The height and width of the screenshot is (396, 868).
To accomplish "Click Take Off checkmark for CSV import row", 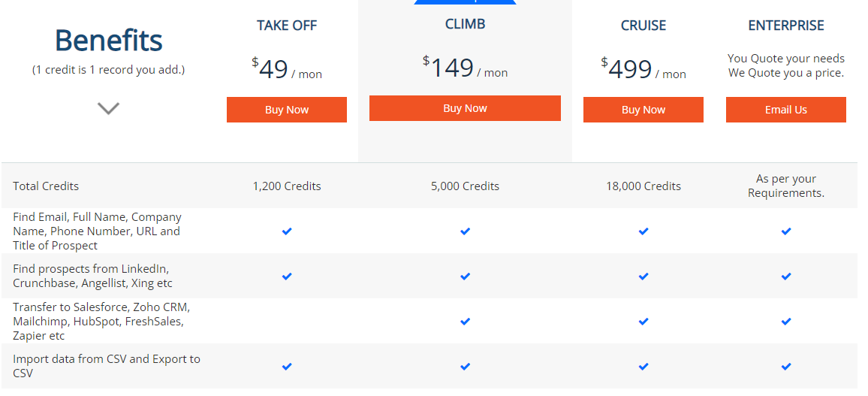I will pos(287,366).
